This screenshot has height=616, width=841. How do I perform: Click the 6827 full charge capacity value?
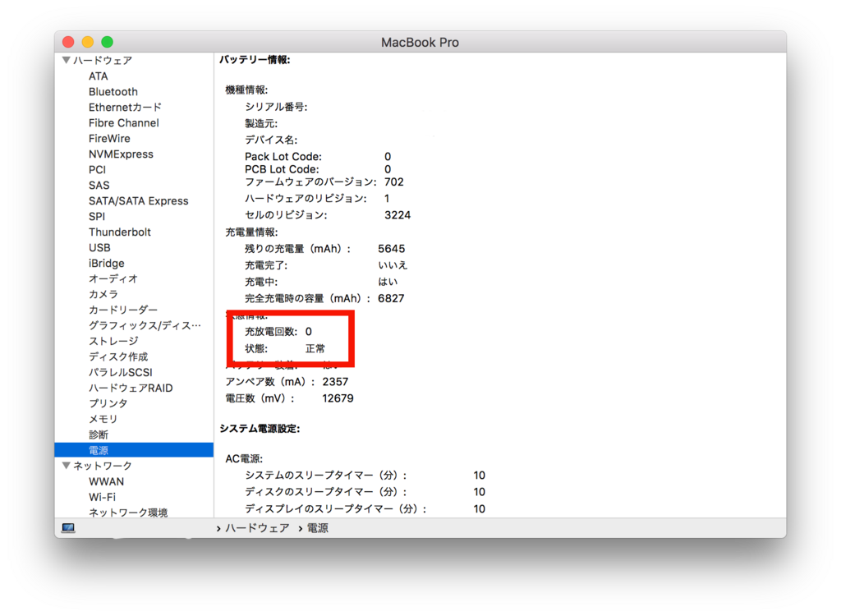pos(391,298)
